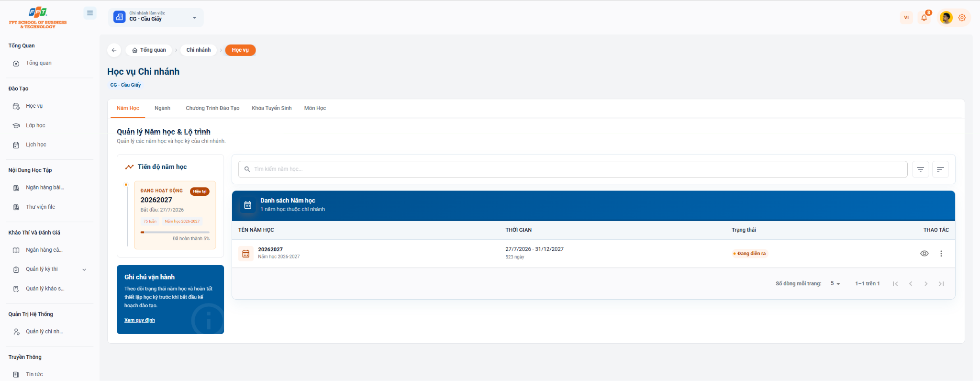The height and width of the screenshot is (381, 980).
Task: Go to previous page
Action: [911, 284]
